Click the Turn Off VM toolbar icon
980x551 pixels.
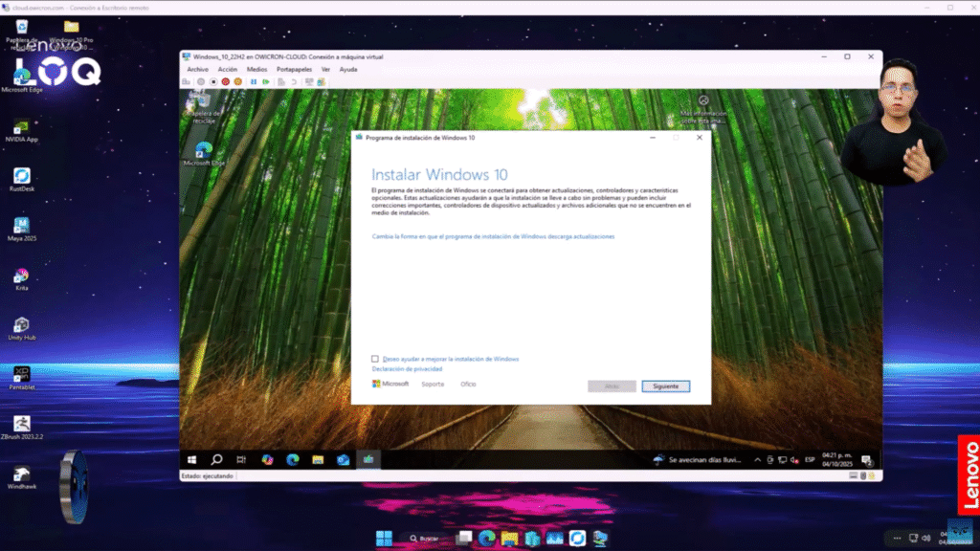pyautogui.click(x=212, y=82)
